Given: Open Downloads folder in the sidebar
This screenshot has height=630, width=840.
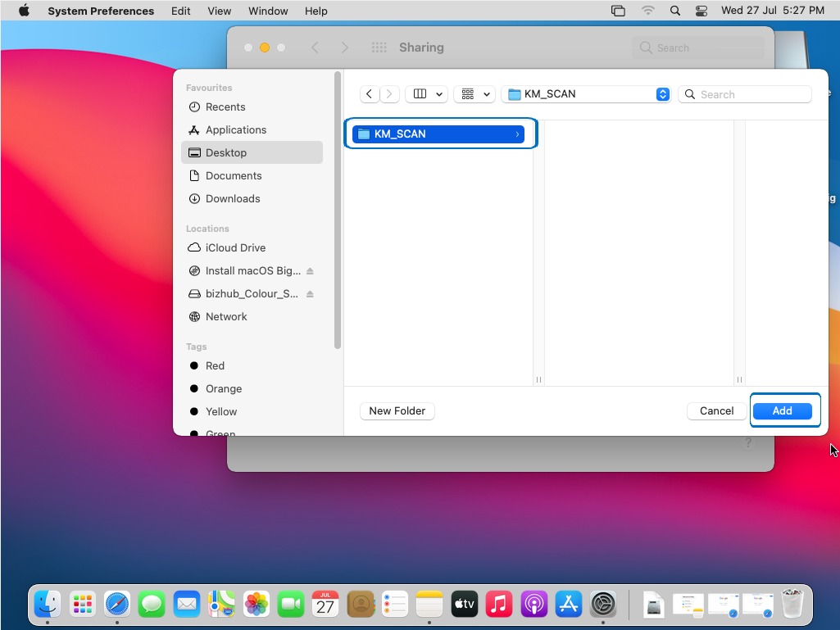Looking at the screenshot, I should click(x=233, y=198).
